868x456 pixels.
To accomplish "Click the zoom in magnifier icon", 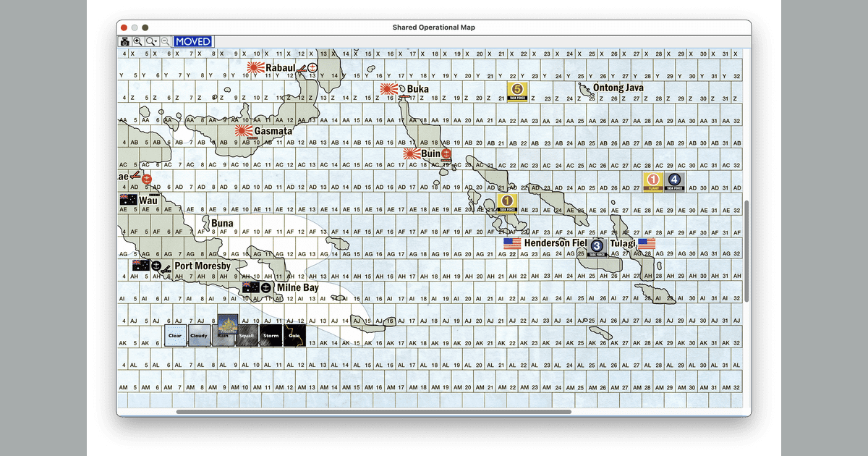I will (137, 42).
